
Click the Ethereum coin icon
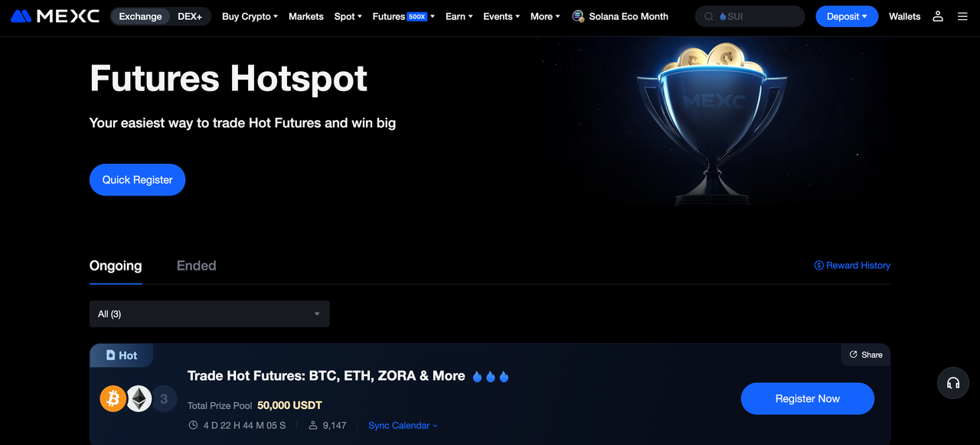[x=139, y=398]
